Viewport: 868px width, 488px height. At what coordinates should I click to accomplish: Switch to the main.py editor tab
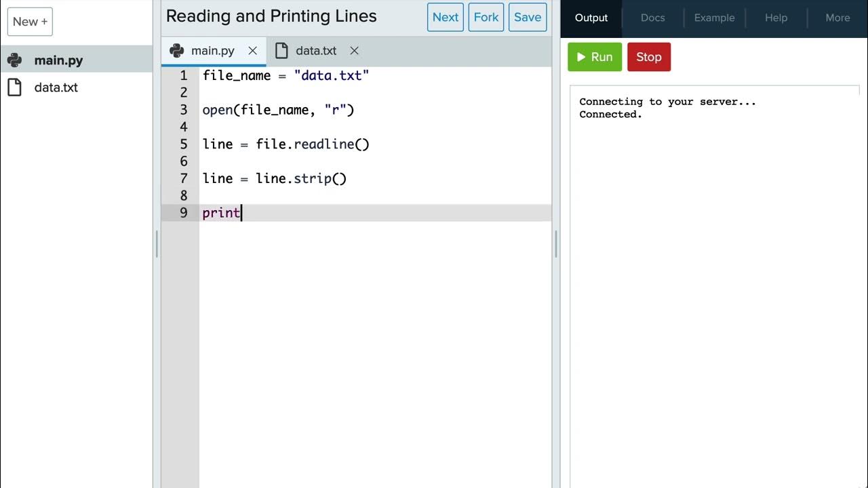click(x=213, y=51)
